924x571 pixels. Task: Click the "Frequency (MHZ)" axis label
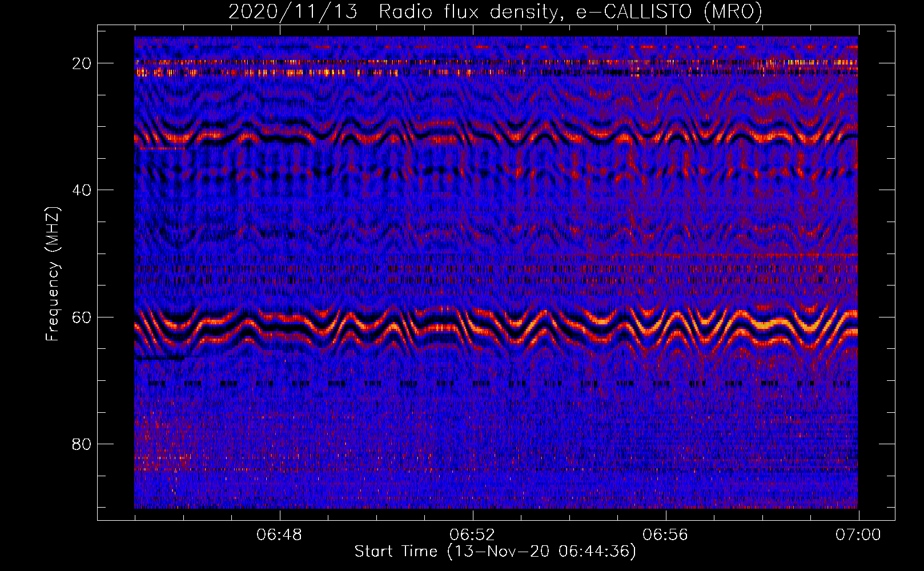(x=53, y=274)
